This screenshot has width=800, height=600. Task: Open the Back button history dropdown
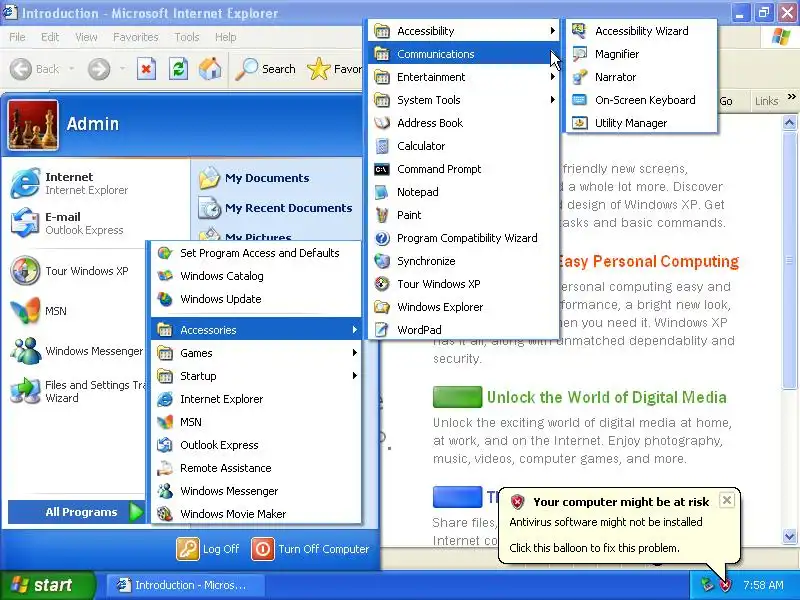[x=72, y=69]
